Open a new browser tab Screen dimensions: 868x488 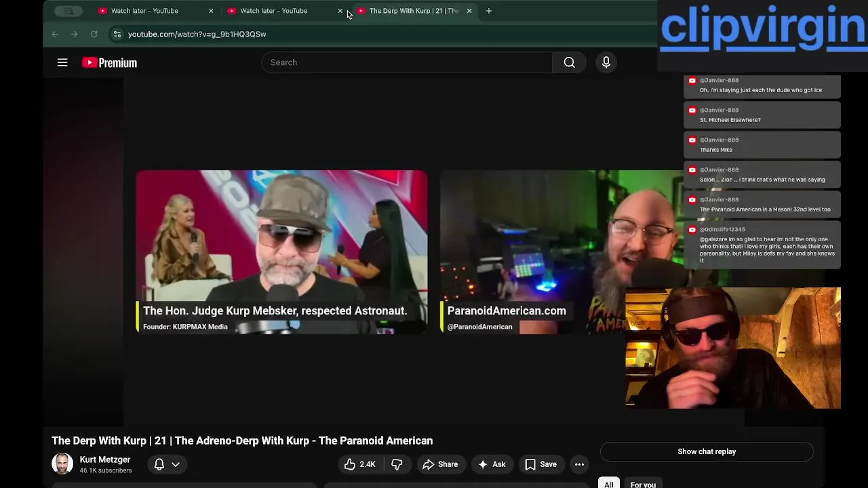[x=488, y=11]
